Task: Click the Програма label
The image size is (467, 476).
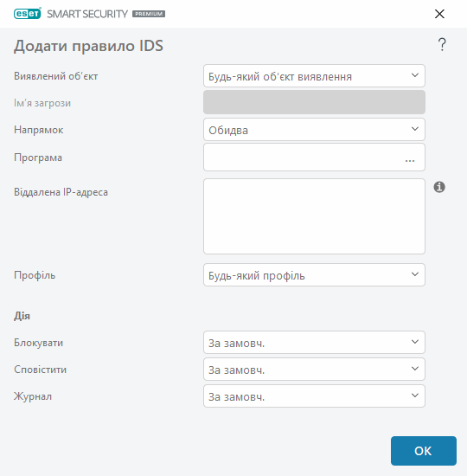Action: click(x=38, y=158)
